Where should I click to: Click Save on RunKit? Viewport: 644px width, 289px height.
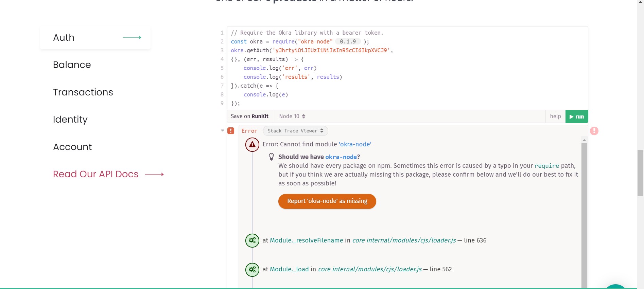pos(249,116)
